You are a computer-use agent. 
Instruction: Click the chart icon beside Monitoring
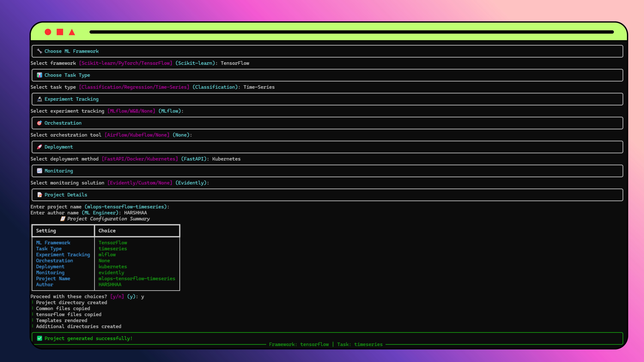click(x=39, y=171)
